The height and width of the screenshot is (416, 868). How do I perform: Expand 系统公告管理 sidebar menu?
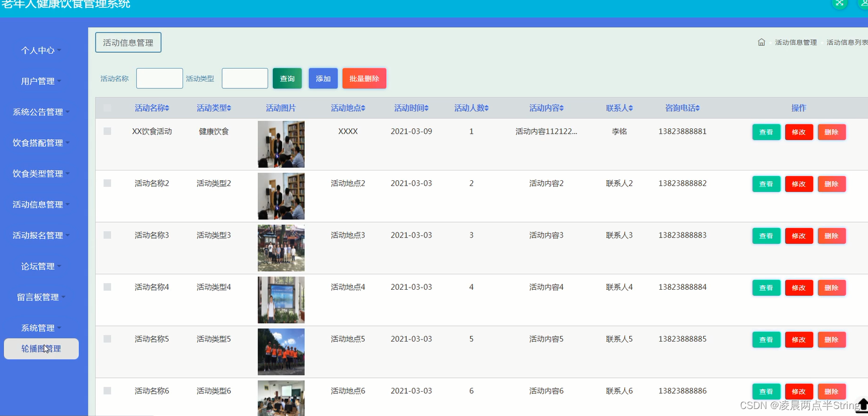41,112
